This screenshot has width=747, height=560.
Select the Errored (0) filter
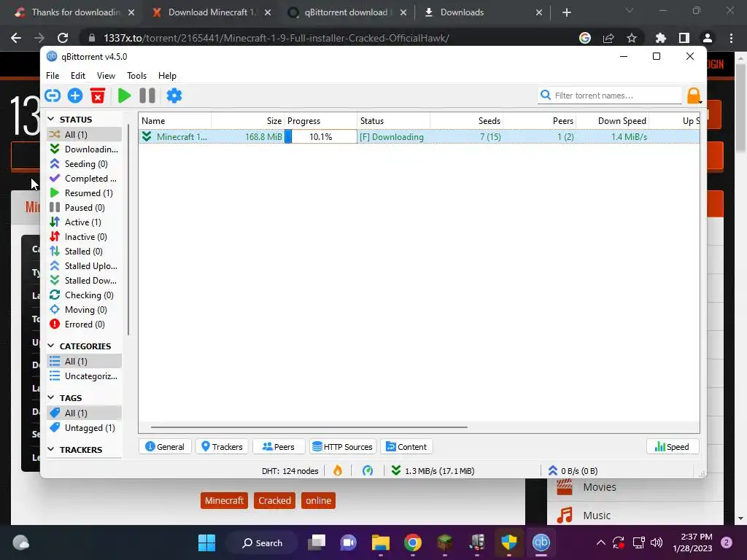(x=85, y=324)
